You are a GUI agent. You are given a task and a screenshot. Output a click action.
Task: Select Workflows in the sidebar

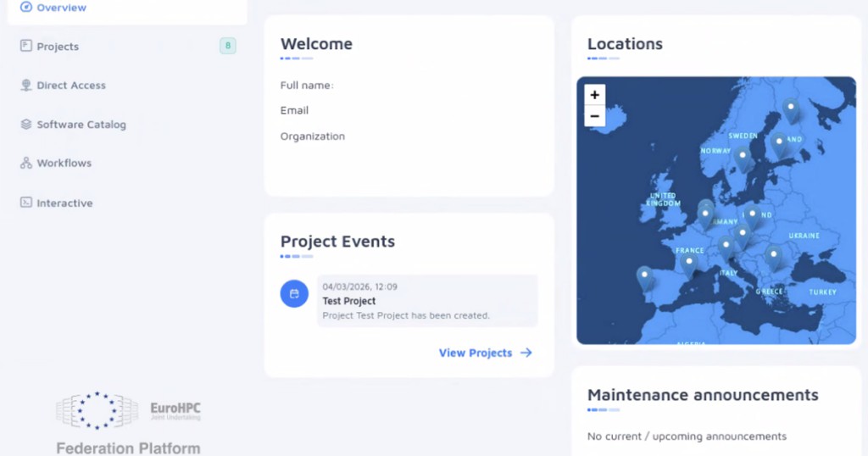coord(64,163)
